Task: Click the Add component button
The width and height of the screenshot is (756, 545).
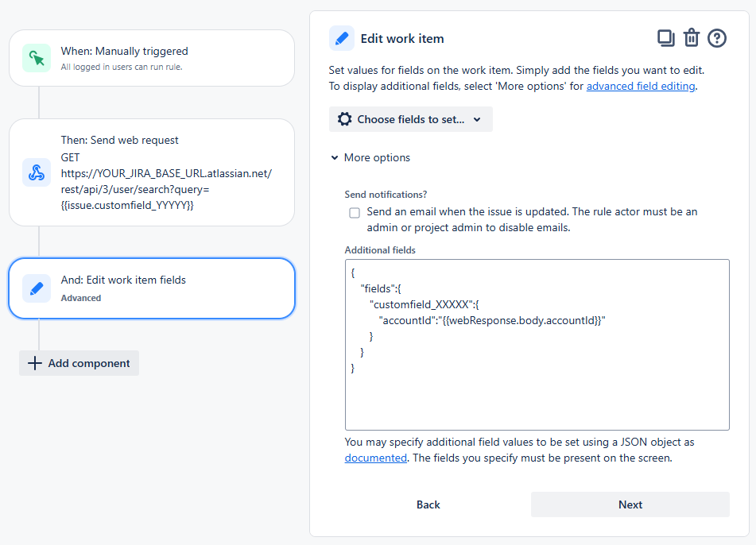Action: (x=79, y=363)
